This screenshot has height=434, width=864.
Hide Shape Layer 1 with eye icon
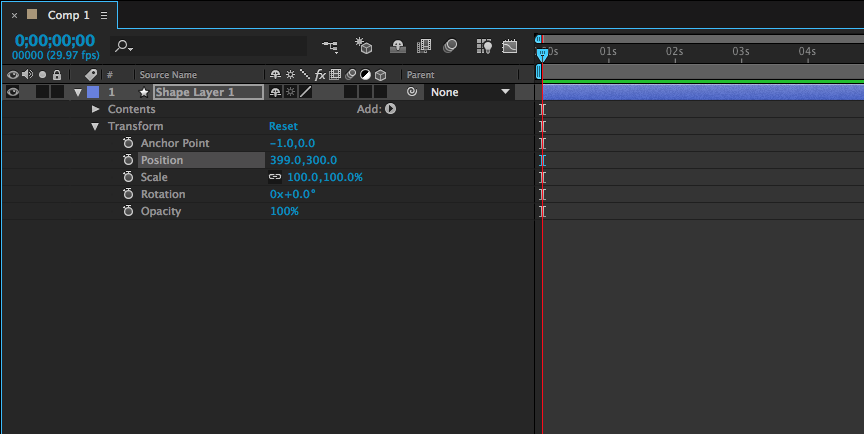[x=13, y=92]
